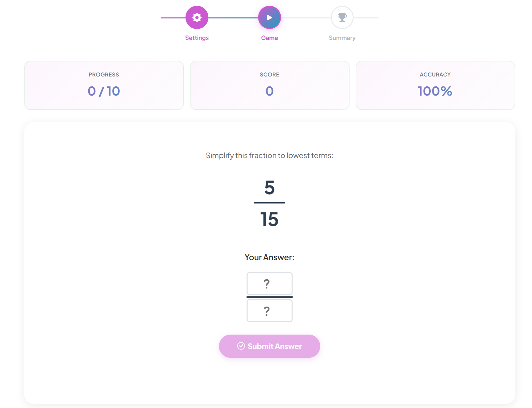Focus the denominator answer input box
This screenshot has width=532, height=408.
269,311
